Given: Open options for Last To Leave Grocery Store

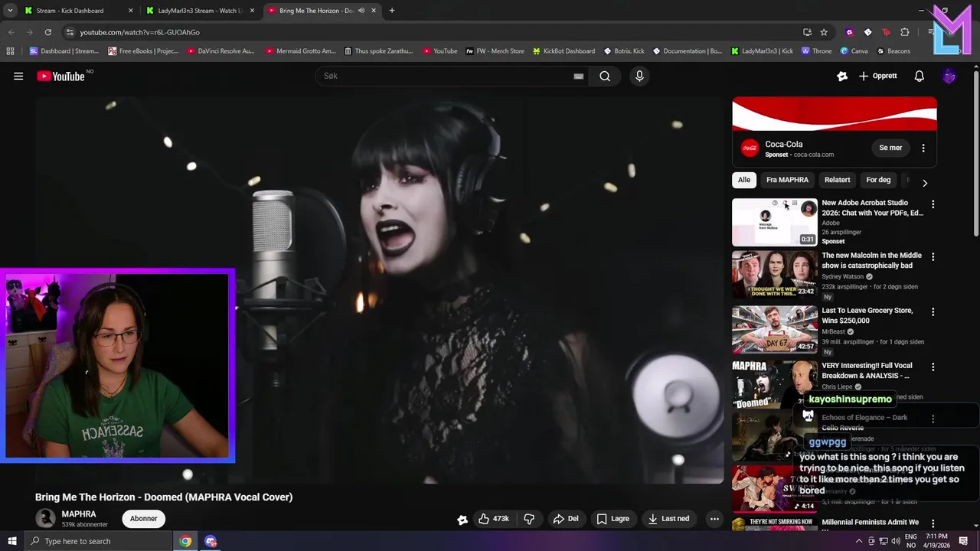Looking at the screenshot, I should (933, 311).
